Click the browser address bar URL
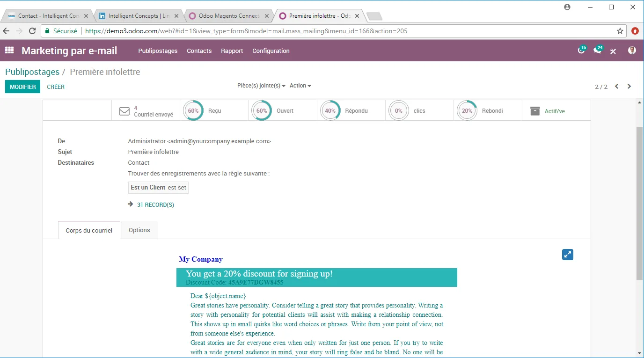The height and width of the screenshot is (358, 644). (x=246, y=31)
